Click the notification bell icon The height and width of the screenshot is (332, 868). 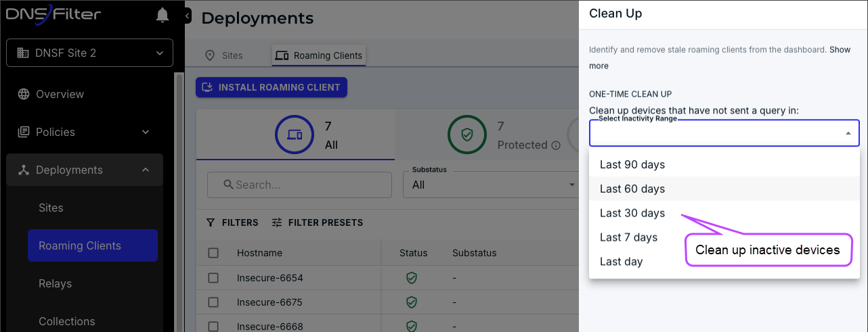pyautogui.click(x=162, y=16)
